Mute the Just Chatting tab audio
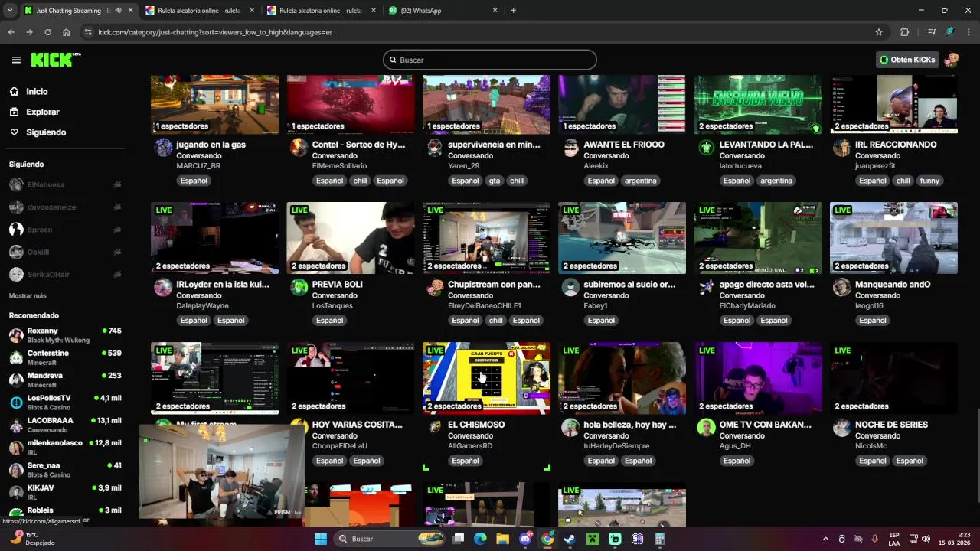Screen dimensions: 980x551 119,11
